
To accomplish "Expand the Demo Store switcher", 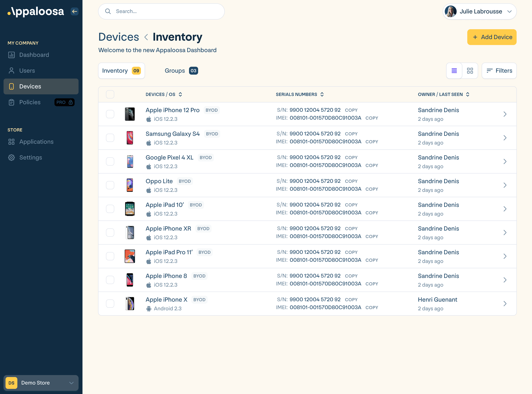I will [x=41, y=383].
